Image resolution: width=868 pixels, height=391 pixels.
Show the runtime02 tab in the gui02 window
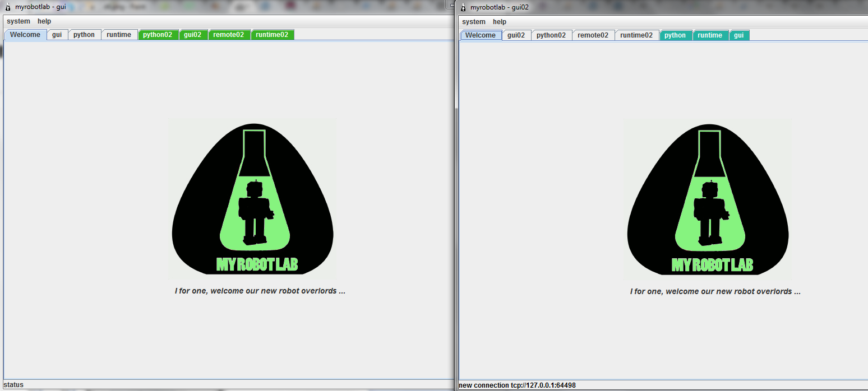(636, 35)
